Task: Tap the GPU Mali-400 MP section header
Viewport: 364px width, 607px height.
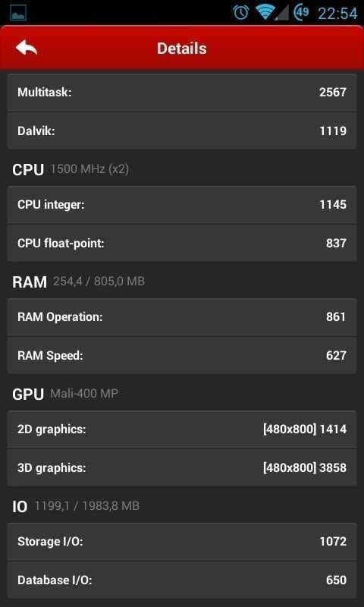Action: tap(65, 394)
